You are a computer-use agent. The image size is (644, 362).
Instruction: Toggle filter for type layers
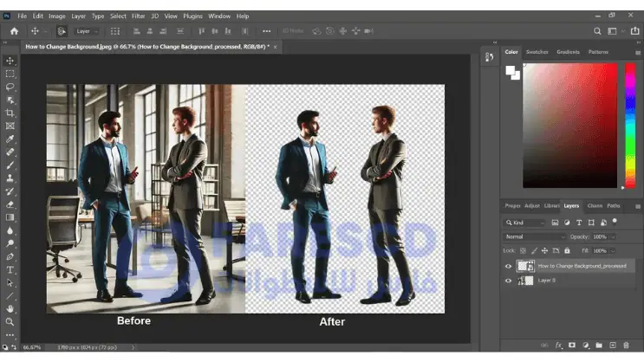pos(579,223)
